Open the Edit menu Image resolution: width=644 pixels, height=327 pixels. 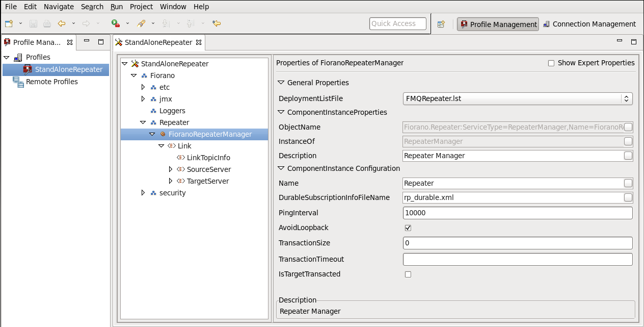30,7
